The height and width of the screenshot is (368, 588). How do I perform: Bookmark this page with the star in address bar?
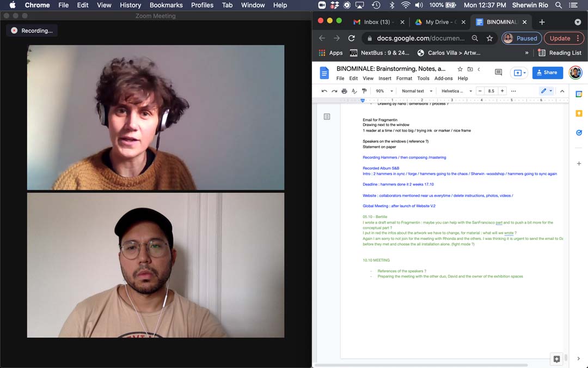(490, 38)
